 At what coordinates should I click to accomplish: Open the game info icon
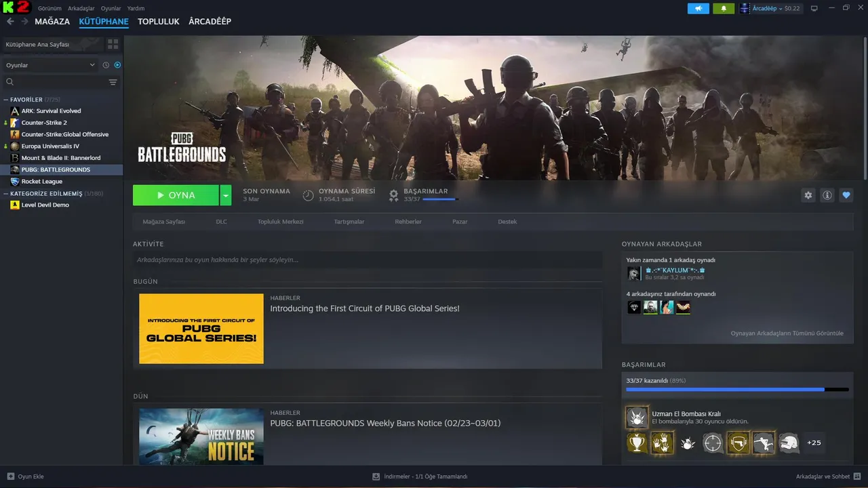(x=827, y=195)
